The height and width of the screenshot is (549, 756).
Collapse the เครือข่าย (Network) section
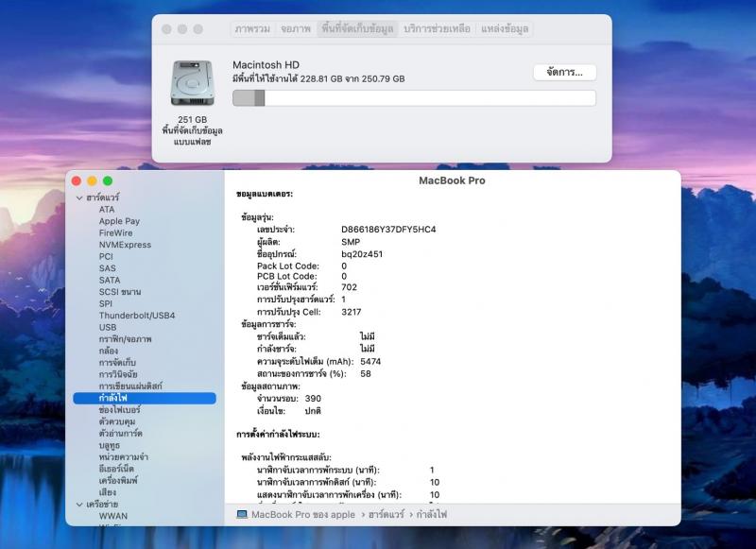point(79,505)
